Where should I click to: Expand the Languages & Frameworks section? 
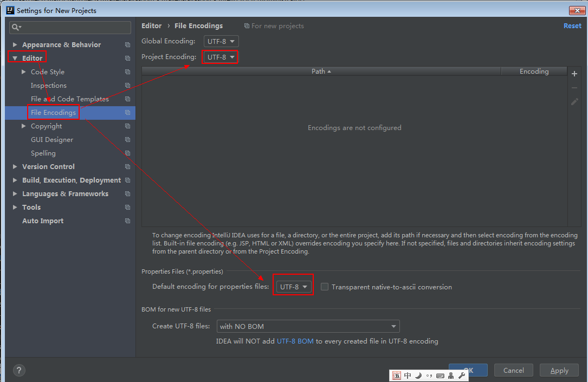point(15,194)
